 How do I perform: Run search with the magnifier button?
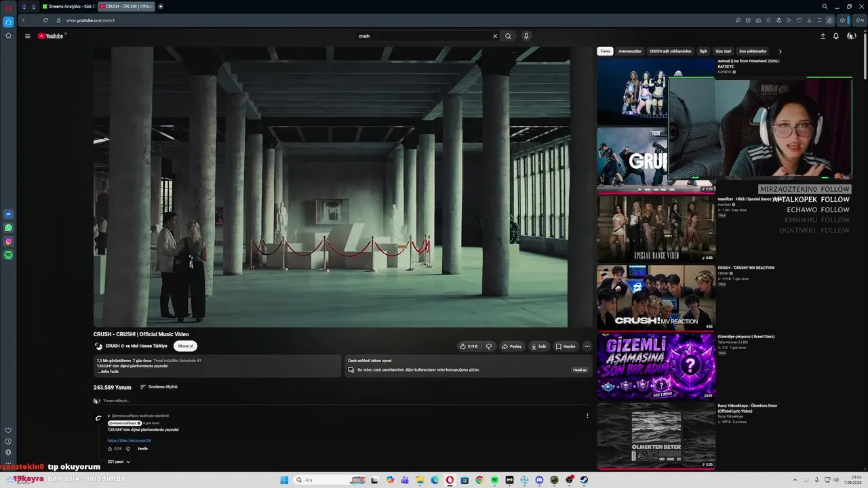(508, 36)
